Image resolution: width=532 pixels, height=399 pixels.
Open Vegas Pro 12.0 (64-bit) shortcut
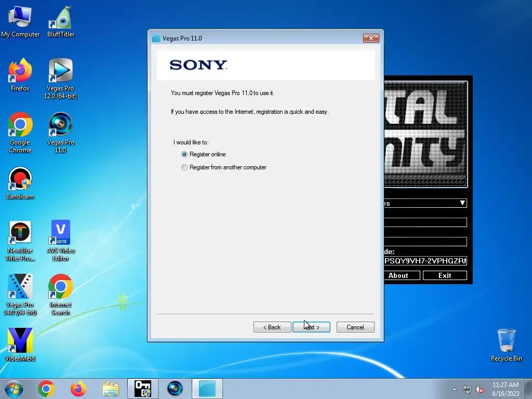coord(60,79)
